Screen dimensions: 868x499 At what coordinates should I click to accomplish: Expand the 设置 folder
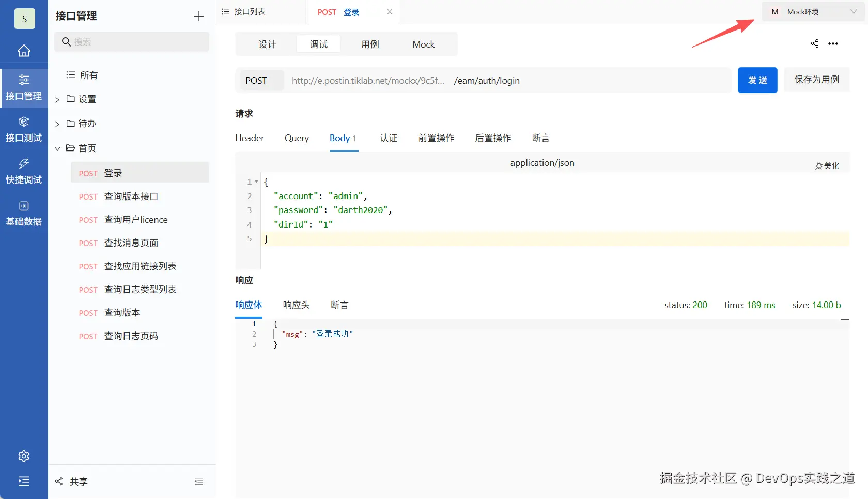(57, 99)
